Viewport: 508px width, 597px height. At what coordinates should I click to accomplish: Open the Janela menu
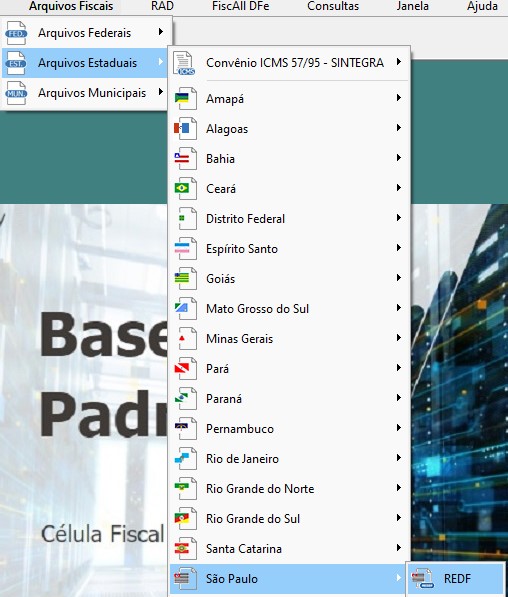(x=412, y=6)
